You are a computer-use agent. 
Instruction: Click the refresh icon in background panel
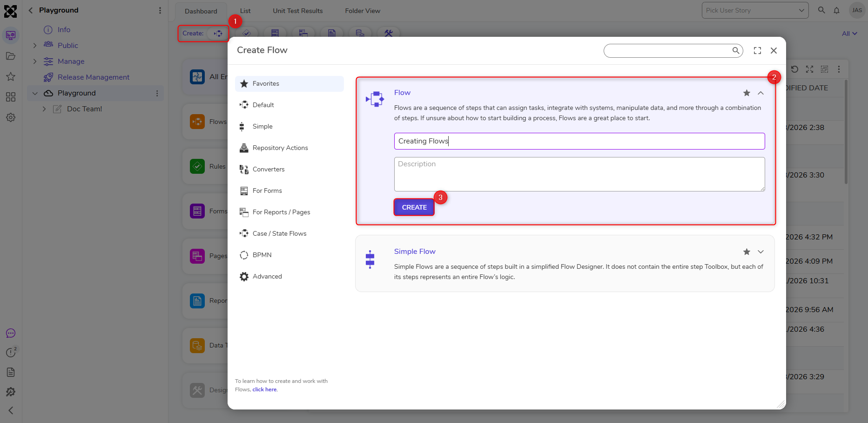tap(794, 69)
